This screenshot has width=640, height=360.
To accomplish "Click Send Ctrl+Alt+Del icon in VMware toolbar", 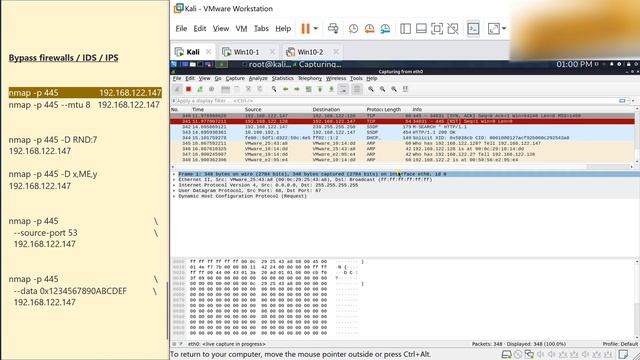I will tap(333, 29).
